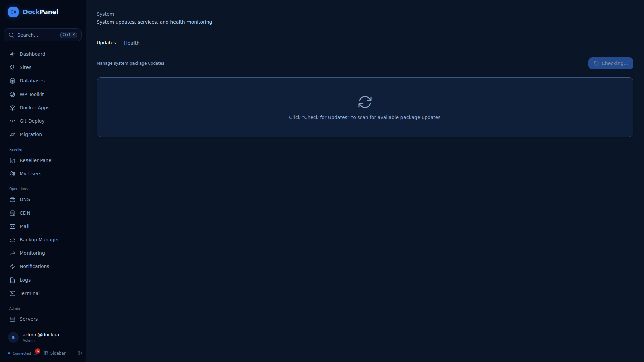
Task: Click the Operations section label
Action: (18, 189)
